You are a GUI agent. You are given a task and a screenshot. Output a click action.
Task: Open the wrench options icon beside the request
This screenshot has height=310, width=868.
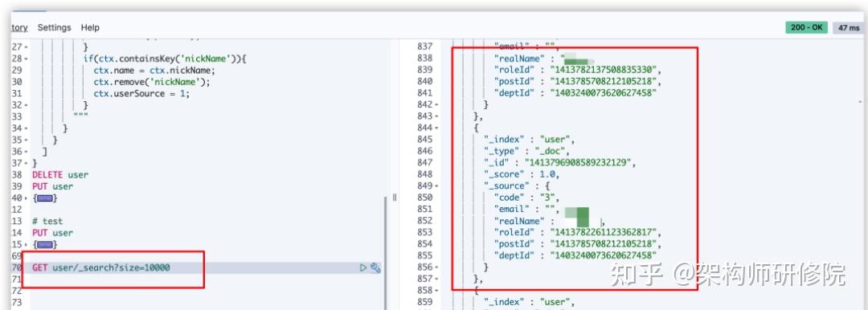(x=376, y=268)
